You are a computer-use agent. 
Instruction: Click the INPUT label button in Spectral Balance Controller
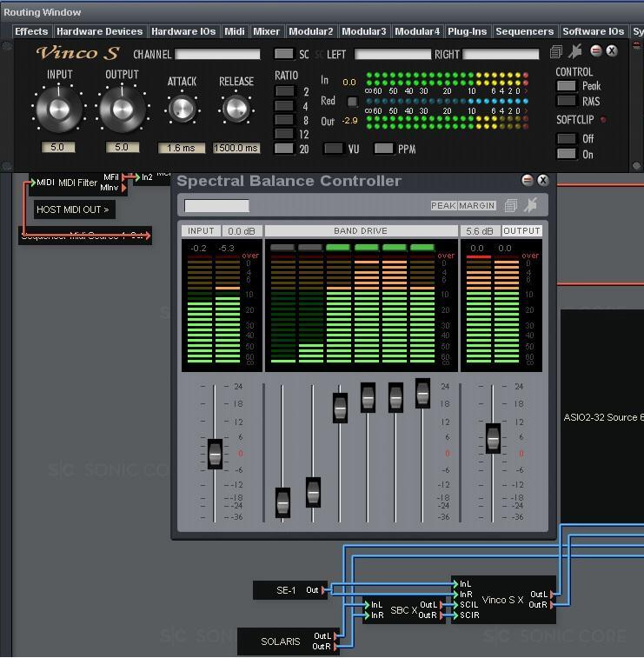point(201,231)
